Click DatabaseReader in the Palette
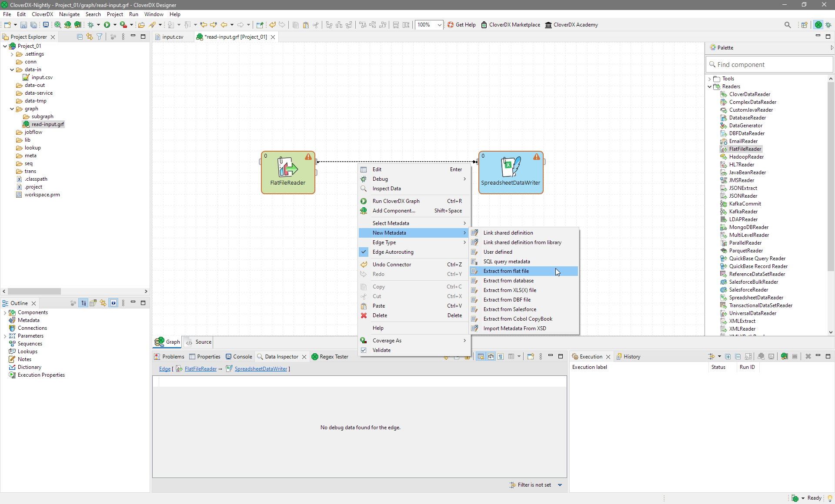835x504 pixels. tap(747, 118)
